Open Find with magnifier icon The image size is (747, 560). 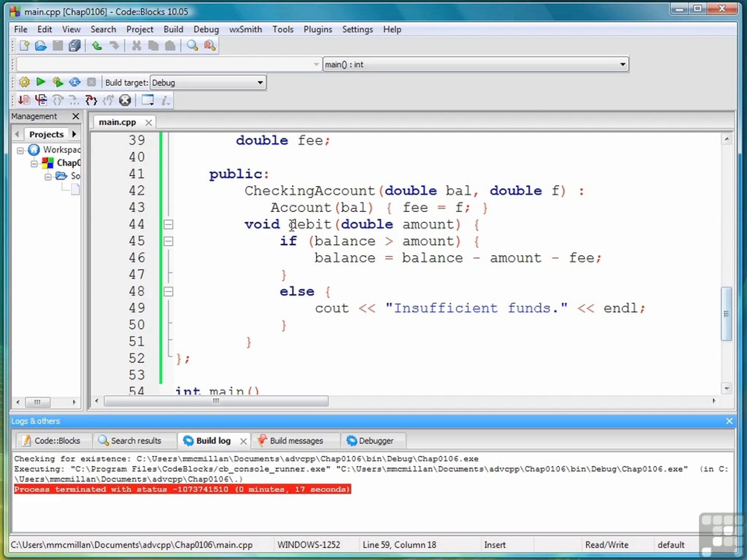192,46
